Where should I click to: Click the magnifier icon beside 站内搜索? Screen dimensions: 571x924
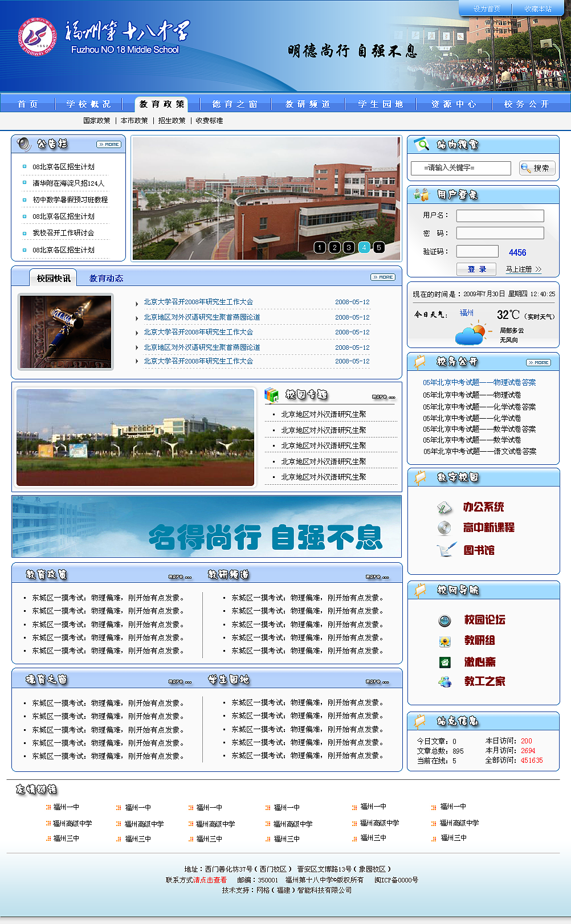click(422, 144)
